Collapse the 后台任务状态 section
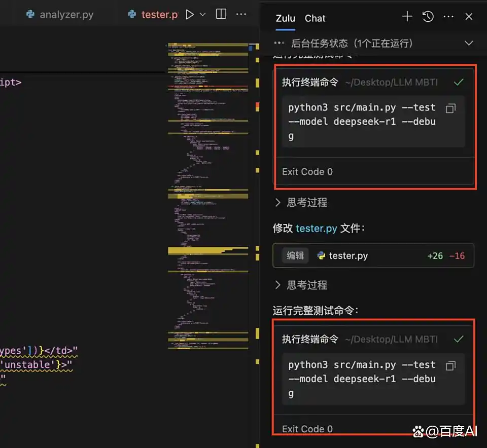The width and height of the screenshot is (487, 448). pos(469,43)
